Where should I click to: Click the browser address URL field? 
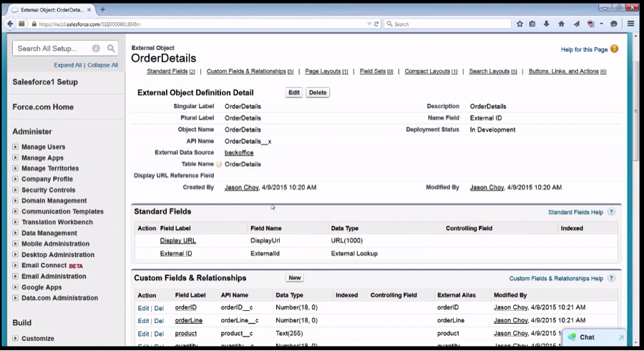(x=201, y=24)
